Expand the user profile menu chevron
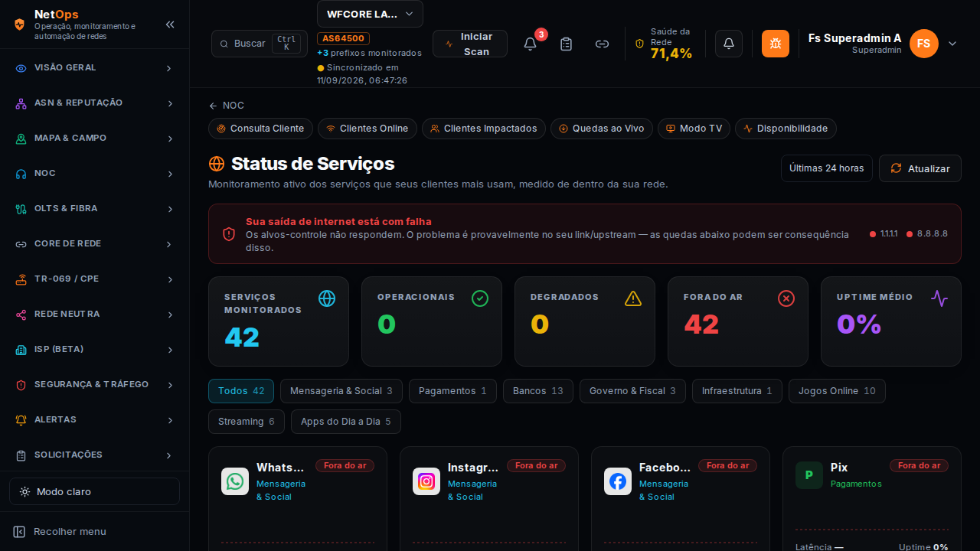980x551 pixels. coord(952,44)
